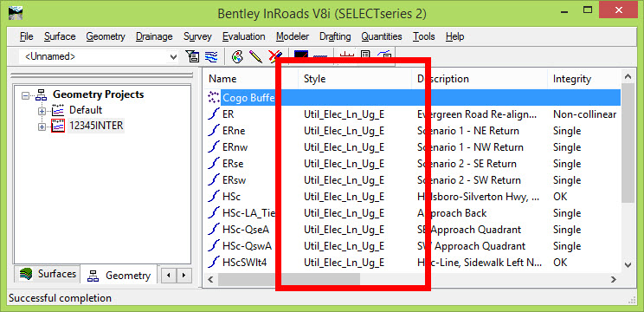
Task: Click the pencil with red X icon
Action: tap(274, 56)
